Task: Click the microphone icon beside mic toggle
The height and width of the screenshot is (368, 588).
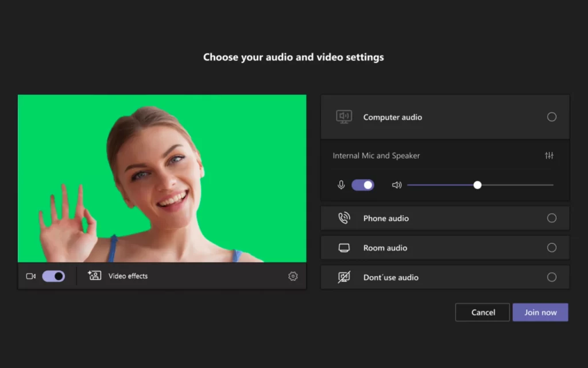Action: (x=341, y=185)
